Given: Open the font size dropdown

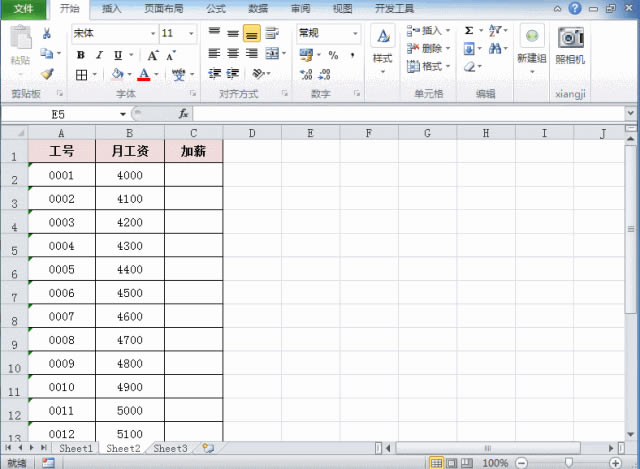Looking at the screenshot, I should [191, 33].
